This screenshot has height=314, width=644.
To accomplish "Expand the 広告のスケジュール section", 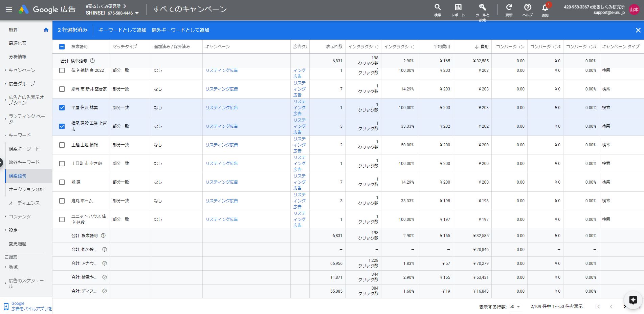I will [5, 283].
